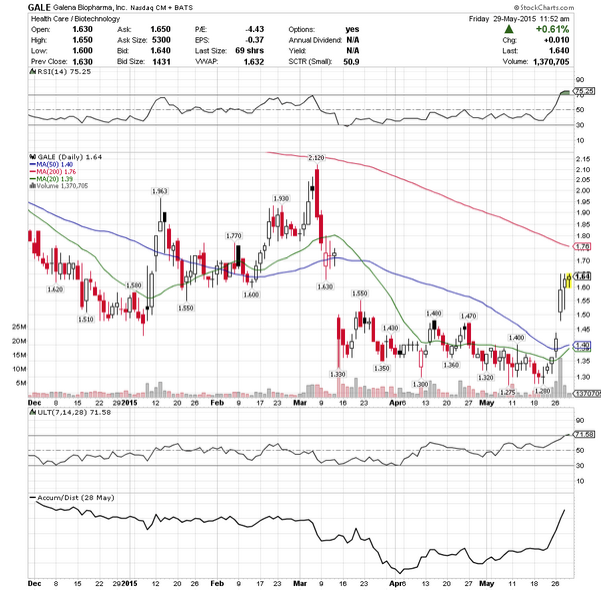Screen dimensions: 601x590
Task: Click the Chg value +0.010
Action: tap(557, 40)
